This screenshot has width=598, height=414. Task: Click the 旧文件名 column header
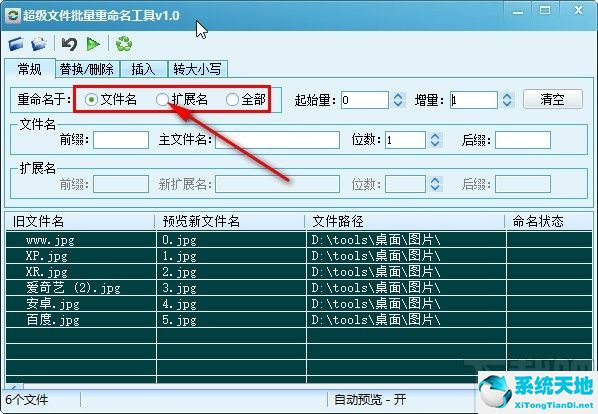80,221
